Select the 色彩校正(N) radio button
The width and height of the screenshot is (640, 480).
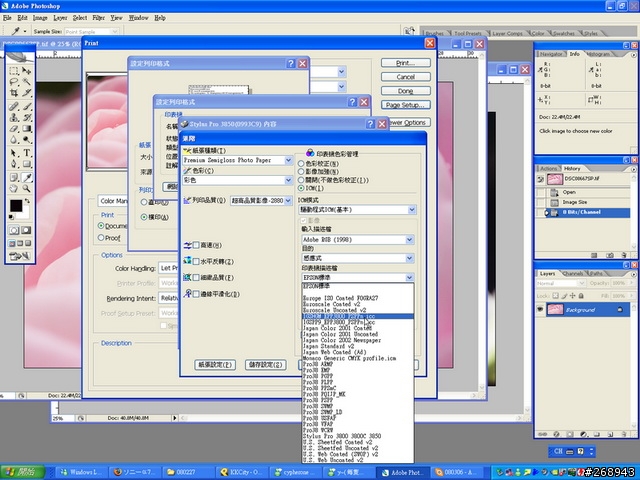(x=301, y=163)
